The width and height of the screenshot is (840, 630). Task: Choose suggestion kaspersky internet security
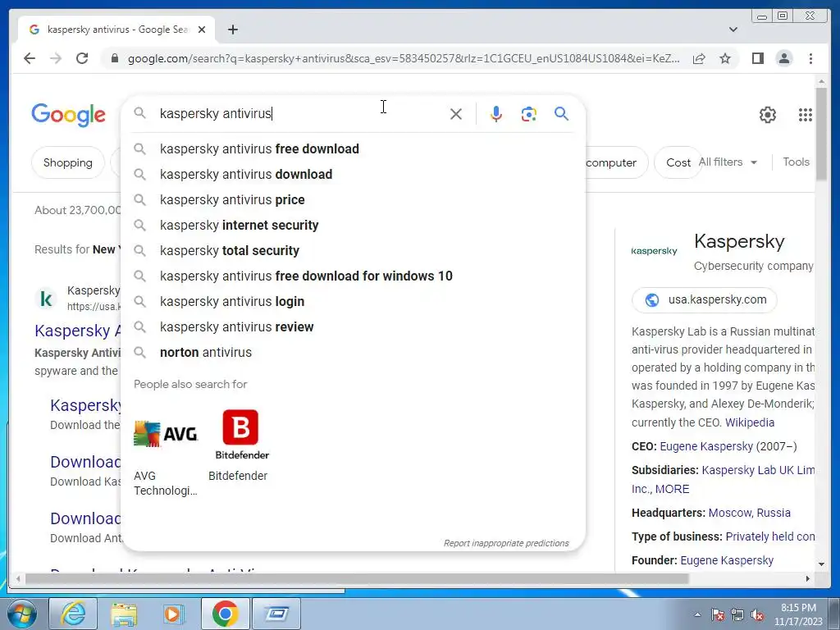point(354,225)
